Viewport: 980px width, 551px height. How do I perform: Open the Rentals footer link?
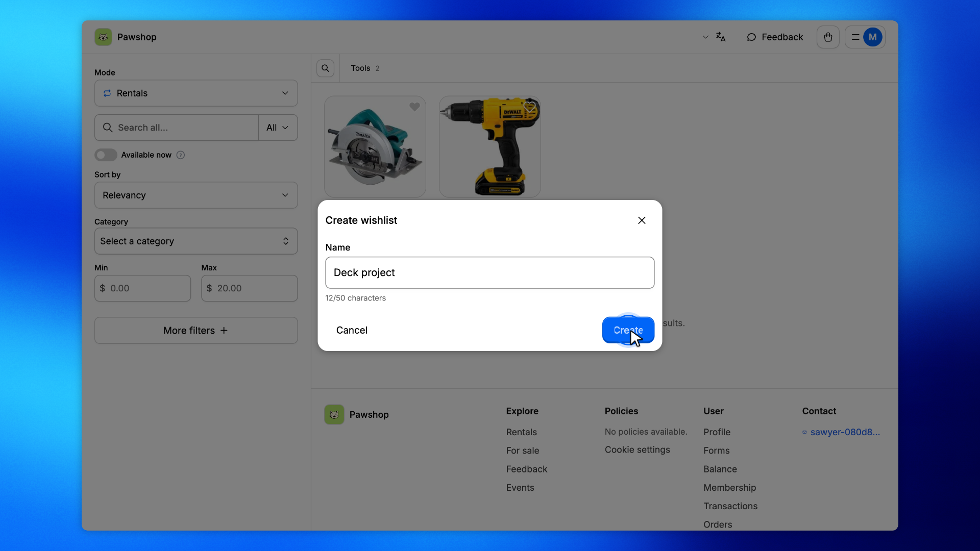(522, 432)
